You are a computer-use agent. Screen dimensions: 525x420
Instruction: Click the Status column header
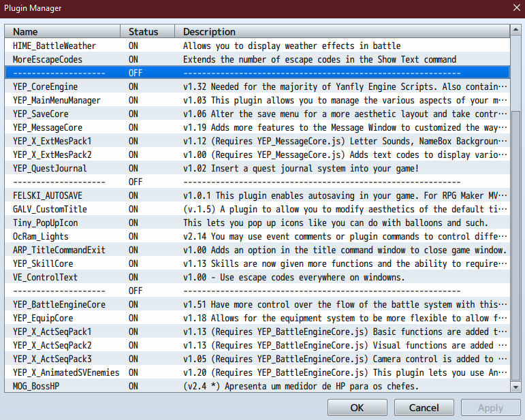(x=147, y=32)
